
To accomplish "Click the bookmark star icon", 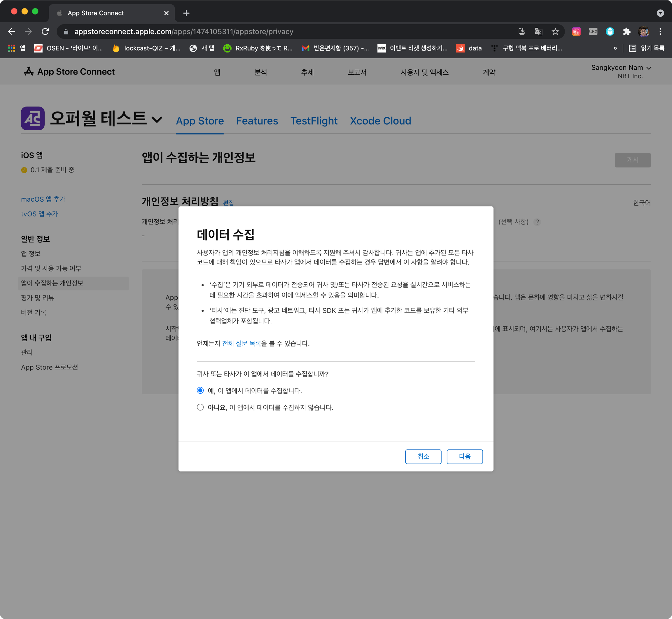I will coord(555,32).
